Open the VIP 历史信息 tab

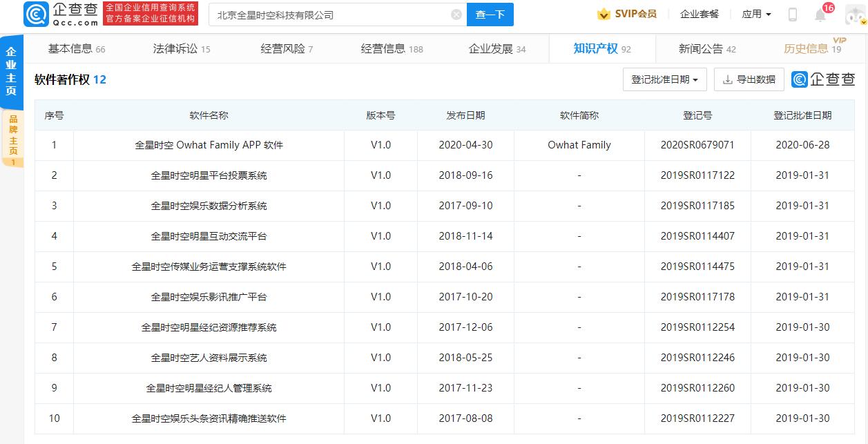pos(807,48)
